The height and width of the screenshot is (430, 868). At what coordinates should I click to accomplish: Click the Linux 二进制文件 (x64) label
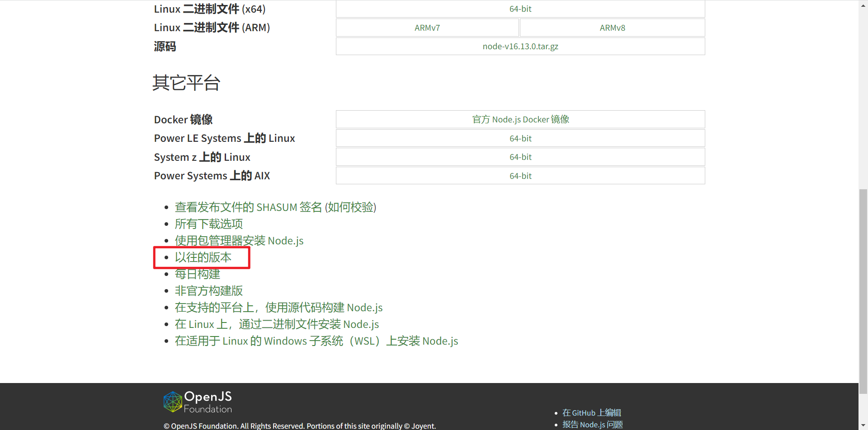coord(210,9)
